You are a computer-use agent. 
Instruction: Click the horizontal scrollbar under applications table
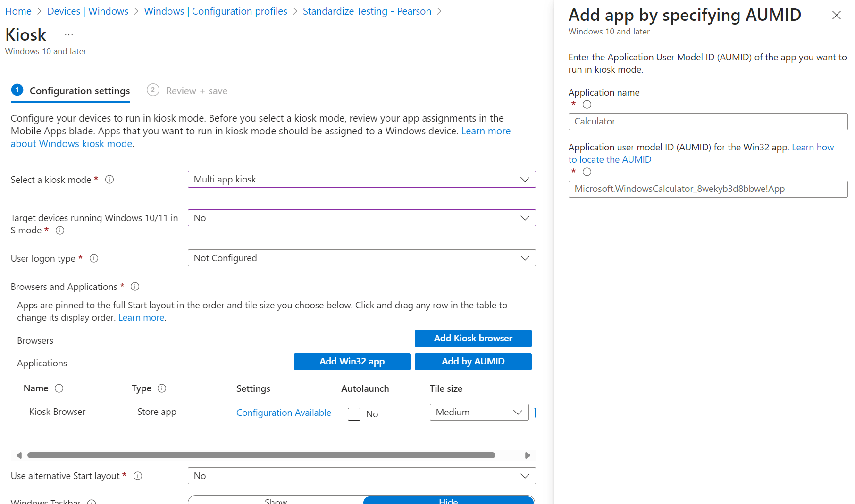point(261,455)
